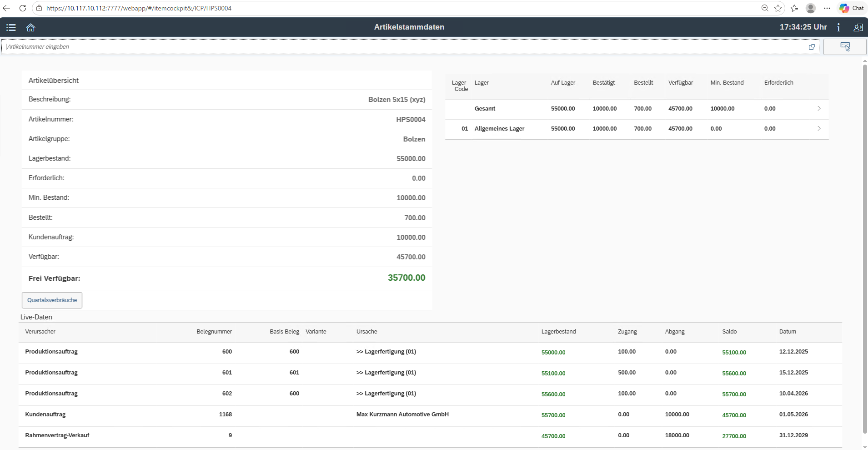Click the Abgang value 18000.00
868x450 pixels.
pyautogui.click(x=677, y=435)
